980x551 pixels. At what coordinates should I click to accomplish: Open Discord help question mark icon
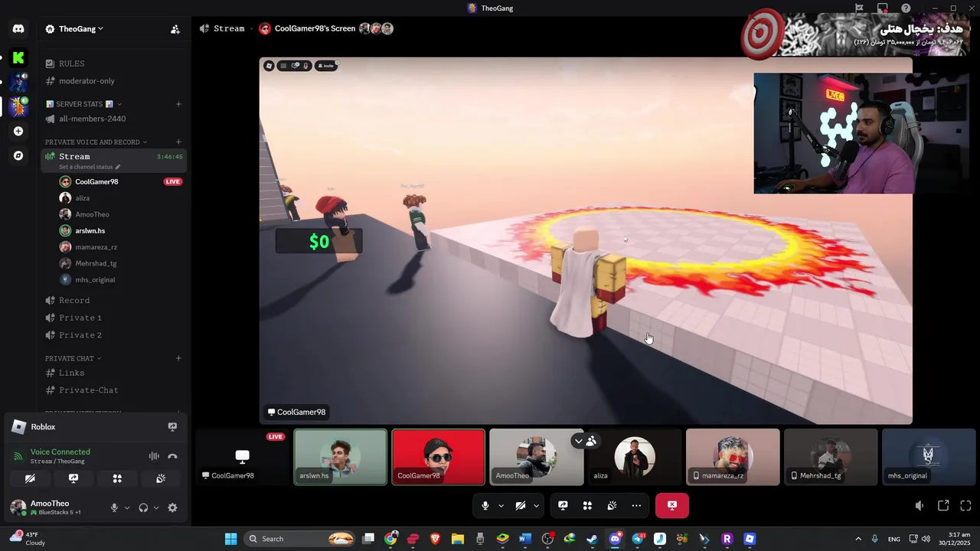[x=906, y=8]
